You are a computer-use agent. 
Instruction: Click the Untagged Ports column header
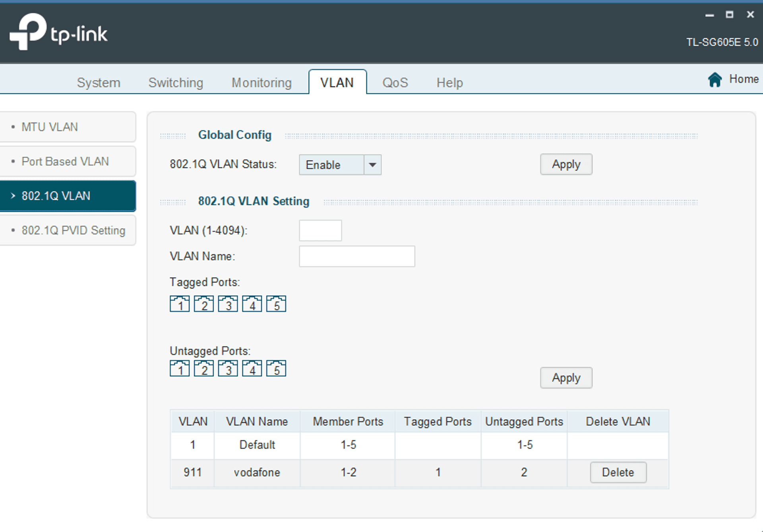click(524, 422)
